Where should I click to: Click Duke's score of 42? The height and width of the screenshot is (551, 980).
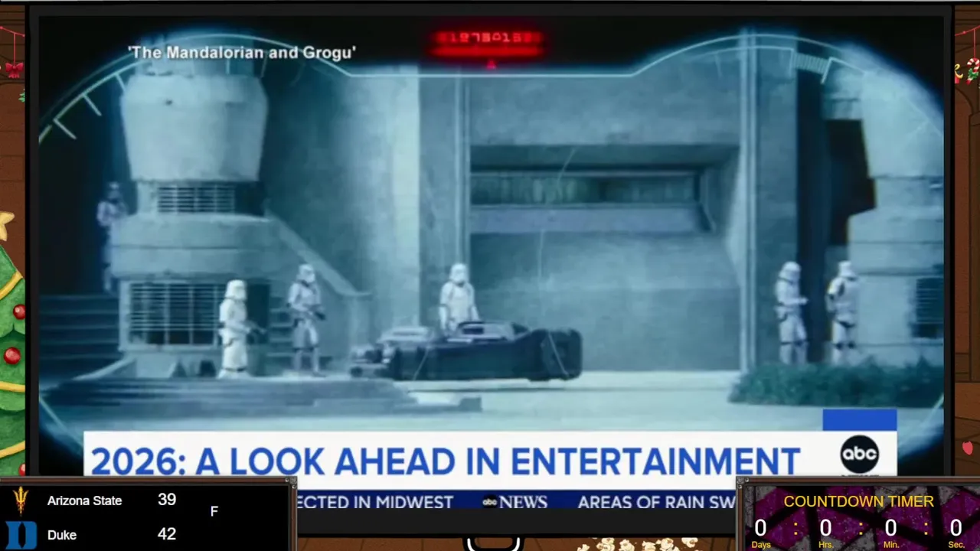[x=167, y=534]
